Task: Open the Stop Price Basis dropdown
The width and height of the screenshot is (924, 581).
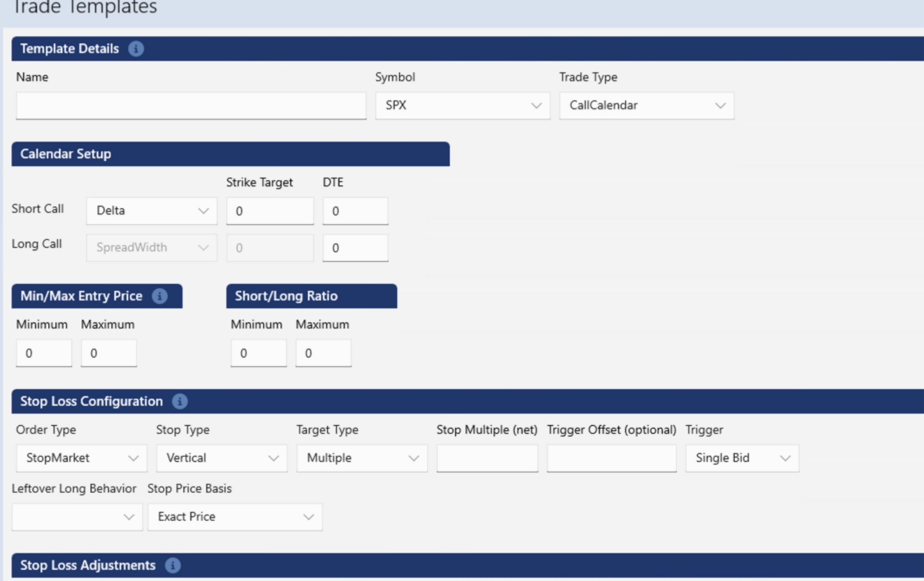Action: (235, 517)
